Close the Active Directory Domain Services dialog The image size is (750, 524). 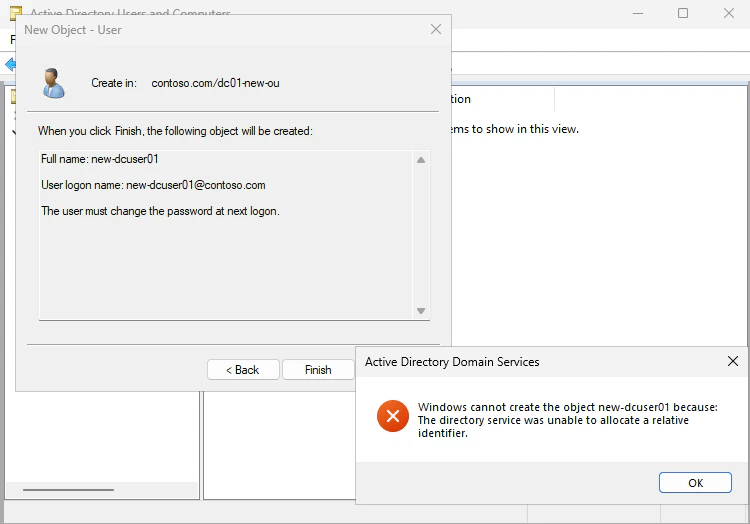coord(732,361)
